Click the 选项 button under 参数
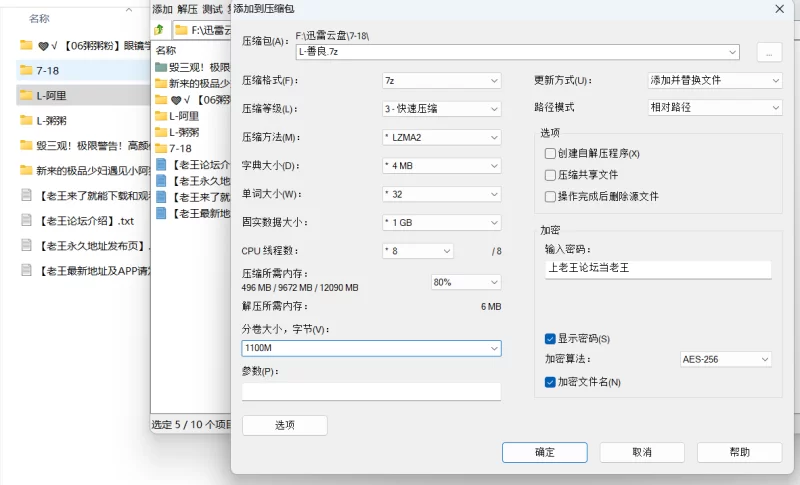 click(285, 425)
